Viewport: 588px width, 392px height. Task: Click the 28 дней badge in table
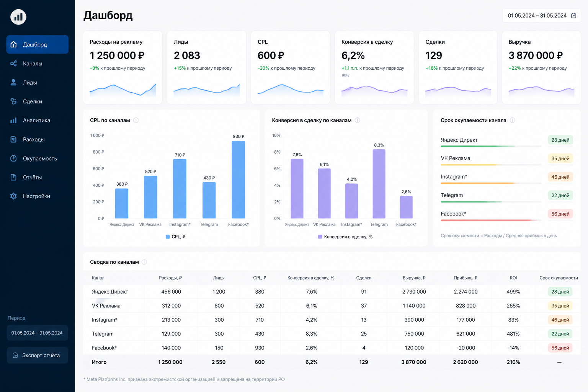(560, 292)
